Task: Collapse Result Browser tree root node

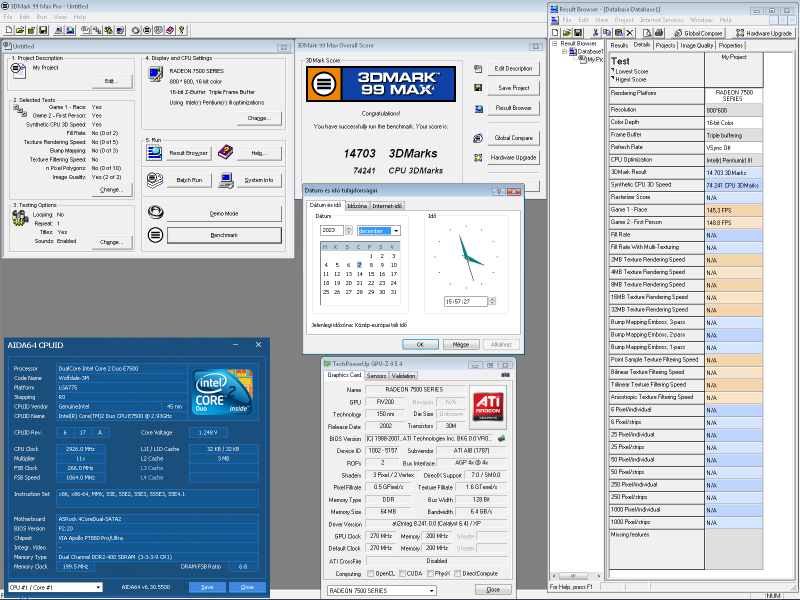Action: pos(555,44)
